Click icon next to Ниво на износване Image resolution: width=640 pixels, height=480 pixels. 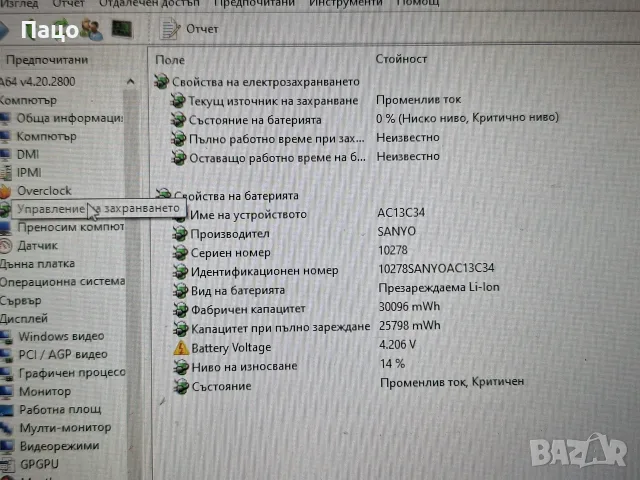tap(182, 367)
